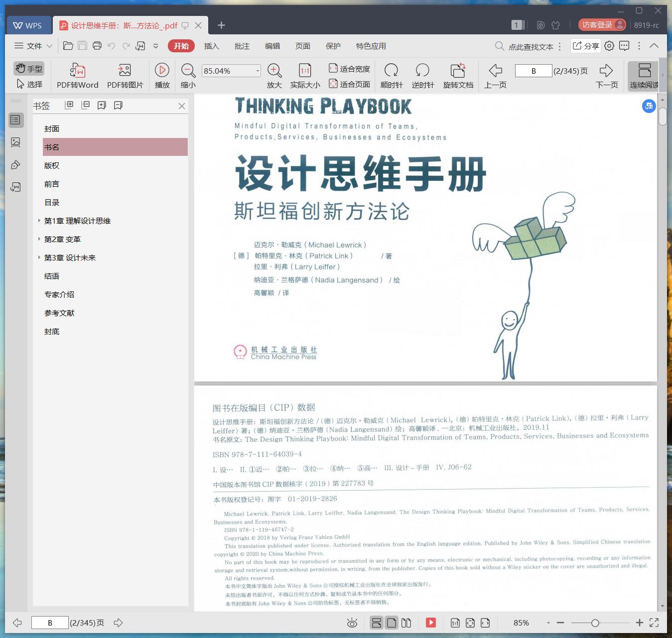Switch to single page view in status bar

click(392, 623)
